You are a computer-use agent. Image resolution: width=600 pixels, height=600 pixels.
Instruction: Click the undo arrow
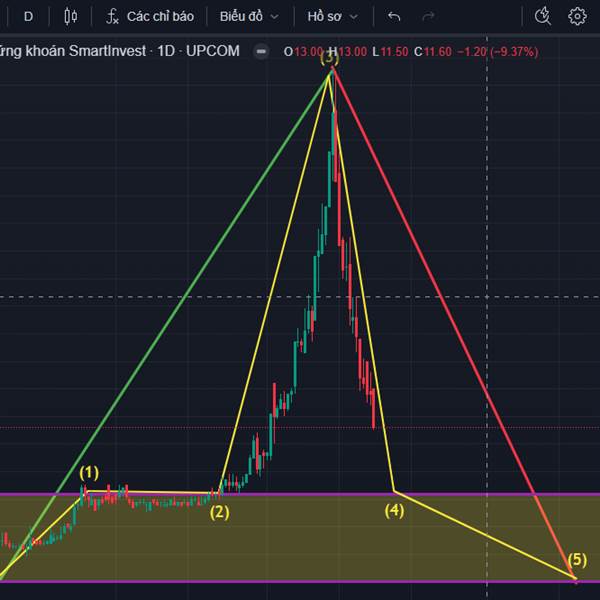(394, 16)
